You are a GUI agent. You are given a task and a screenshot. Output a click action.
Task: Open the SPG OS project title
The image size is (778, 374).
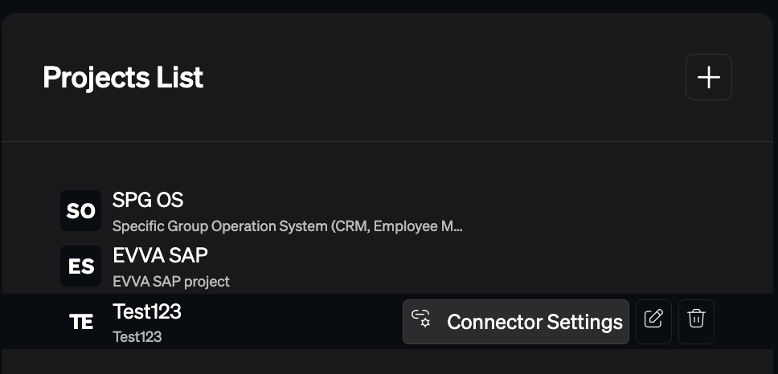148,200
